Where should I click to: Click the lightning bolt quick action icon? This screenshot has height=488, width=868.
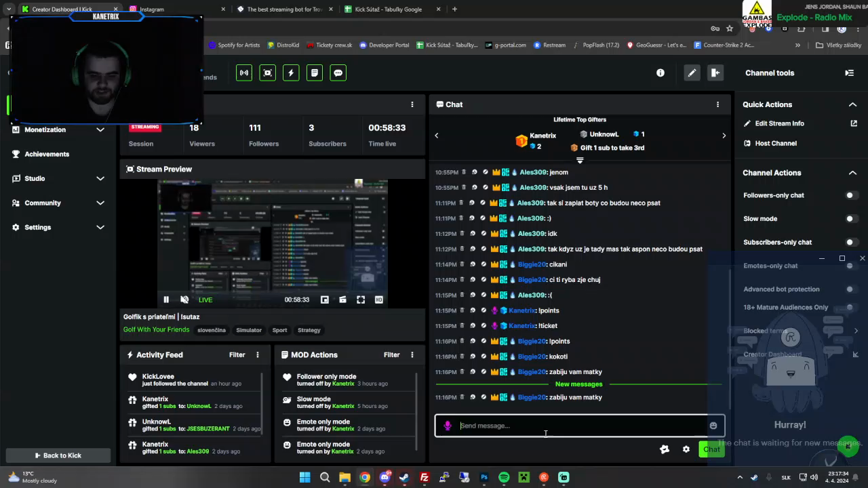pos(291,73)
